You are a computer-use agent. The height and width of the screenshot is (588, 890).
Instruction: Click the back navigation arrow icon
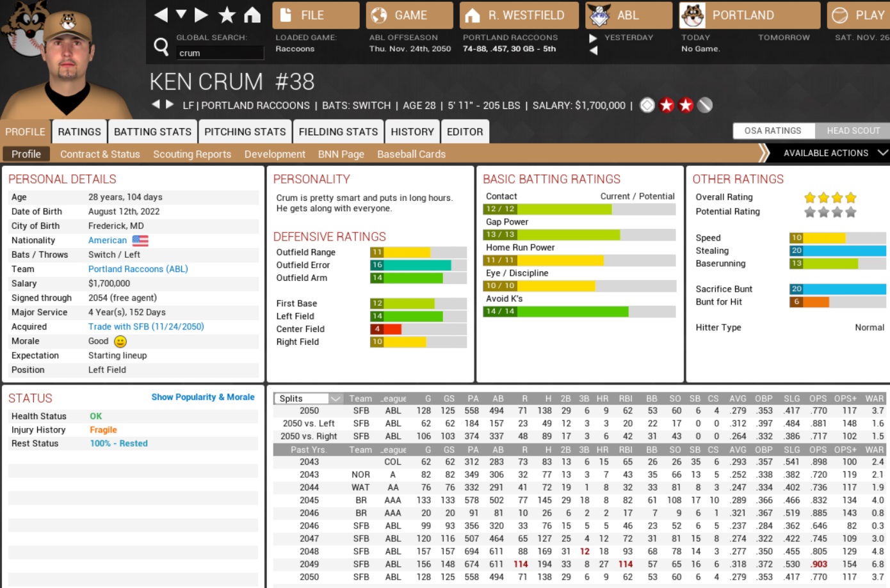pyautogui.click(x=161, y=15)
